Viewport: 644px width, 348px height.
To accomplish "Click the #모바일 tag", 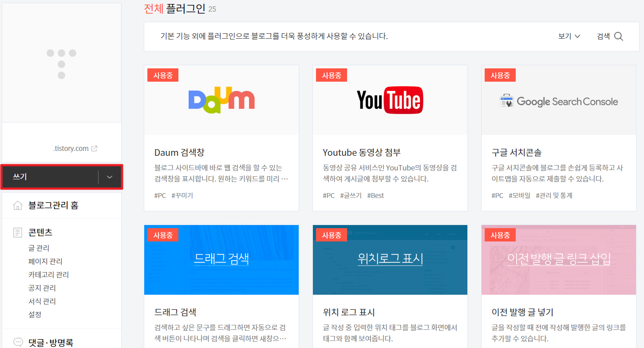I will click(520, 195).
